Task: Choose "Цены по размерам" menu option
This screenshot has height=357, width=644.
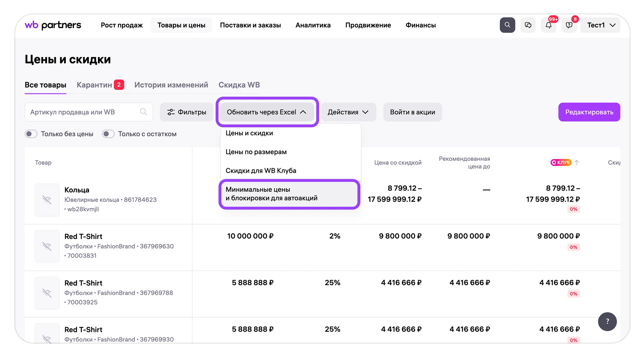Action: click(256, 152)
